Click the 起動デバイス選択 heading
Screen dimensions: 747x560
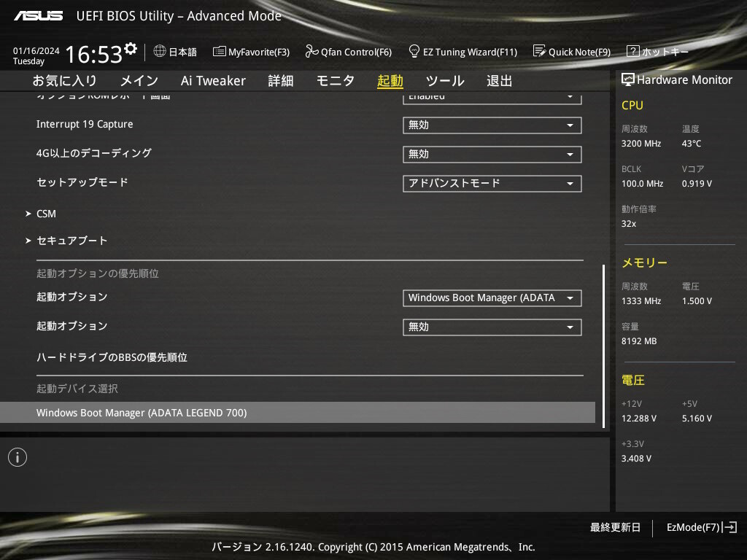(x=77, y=389)
